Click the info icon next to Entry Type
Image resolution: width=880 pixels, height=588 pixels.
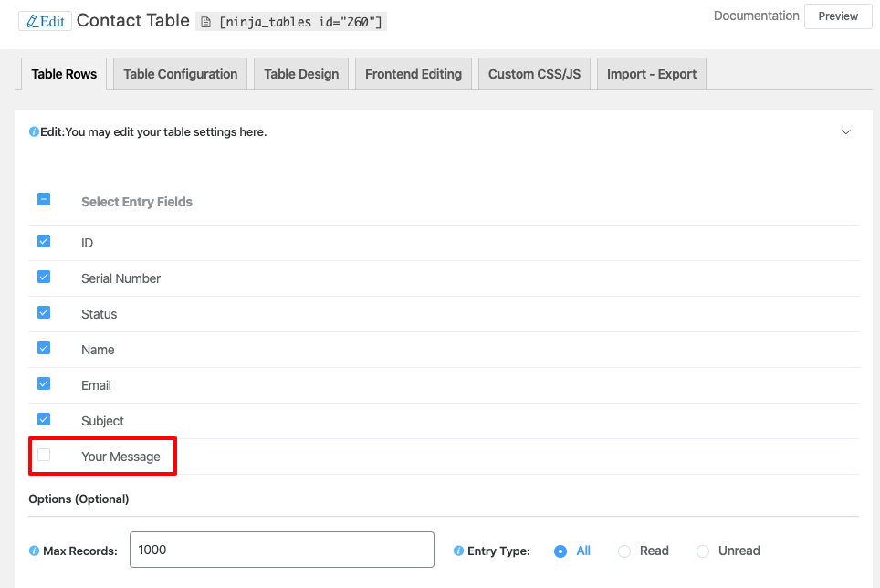point(458,551)
